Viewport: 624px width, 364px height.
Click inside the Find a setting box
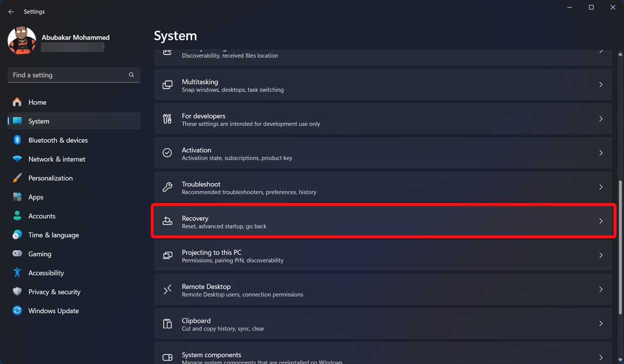click(65, 75)
